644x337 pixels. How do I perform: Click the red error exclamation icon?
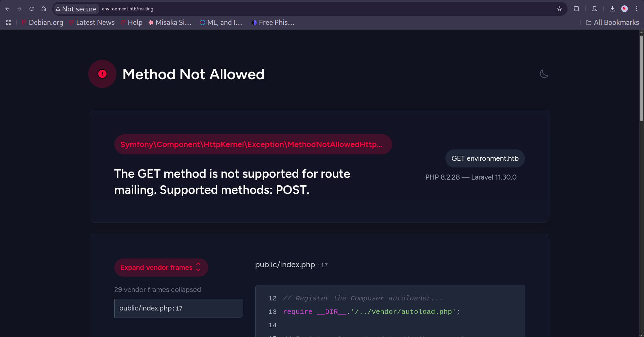(102, 74)
